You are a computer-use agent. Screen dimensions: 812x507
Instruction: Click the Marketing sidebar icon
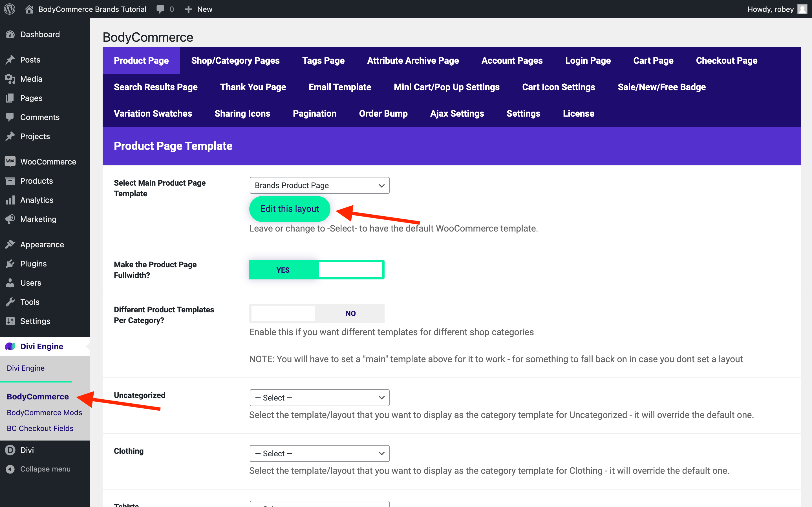(10, 219)
